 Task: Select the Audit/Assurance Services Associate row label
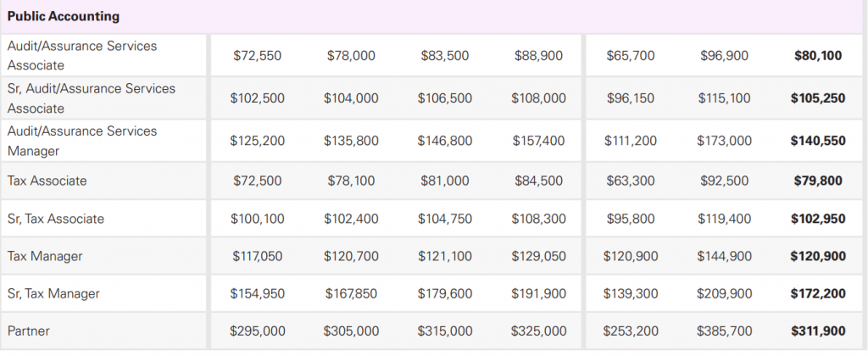click(x=82, y=55)
